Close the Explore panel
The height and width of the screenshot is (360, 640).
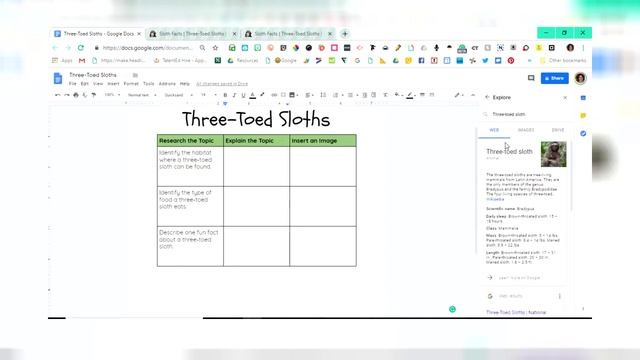tap(565, 98)
